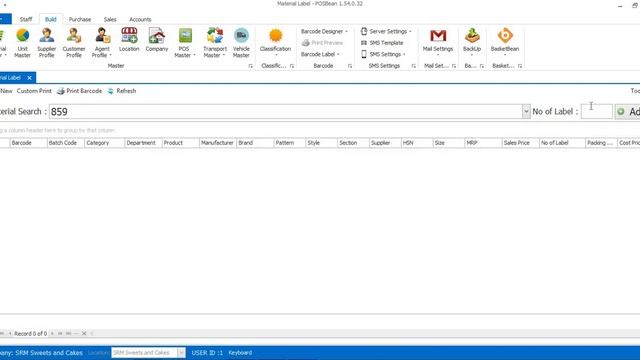The height and width of the screenshot is (360, 640).
Task: Expand Mail Settings group dialog launcher
Action: coord(453,66)
